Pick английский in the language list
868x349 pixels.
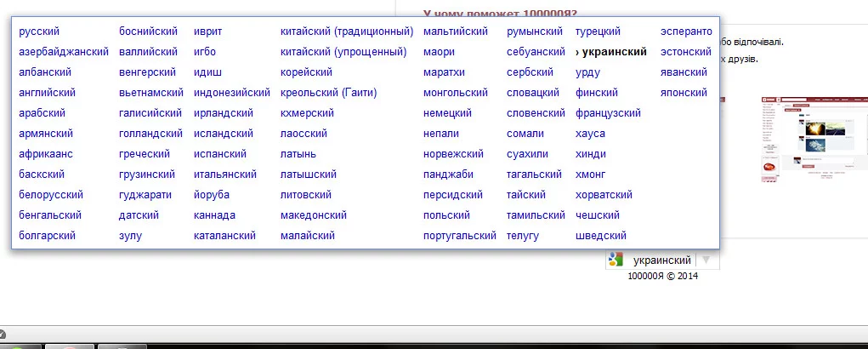click(47, 93)
